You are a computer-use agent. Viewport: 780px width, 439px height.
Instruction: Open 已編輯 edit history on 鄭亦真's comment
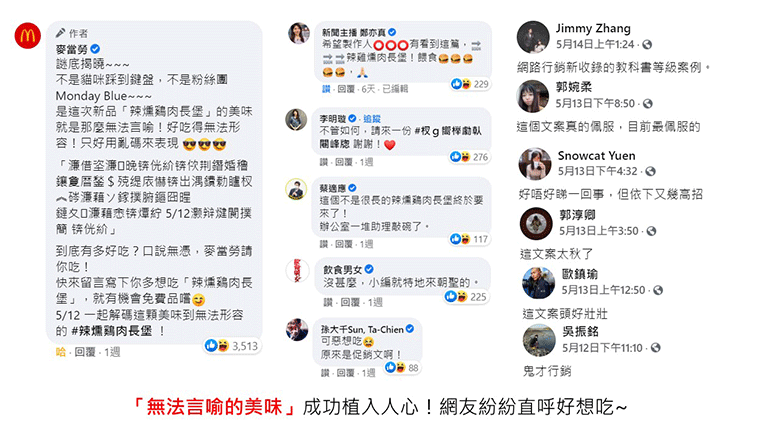[x=394, y=89]
